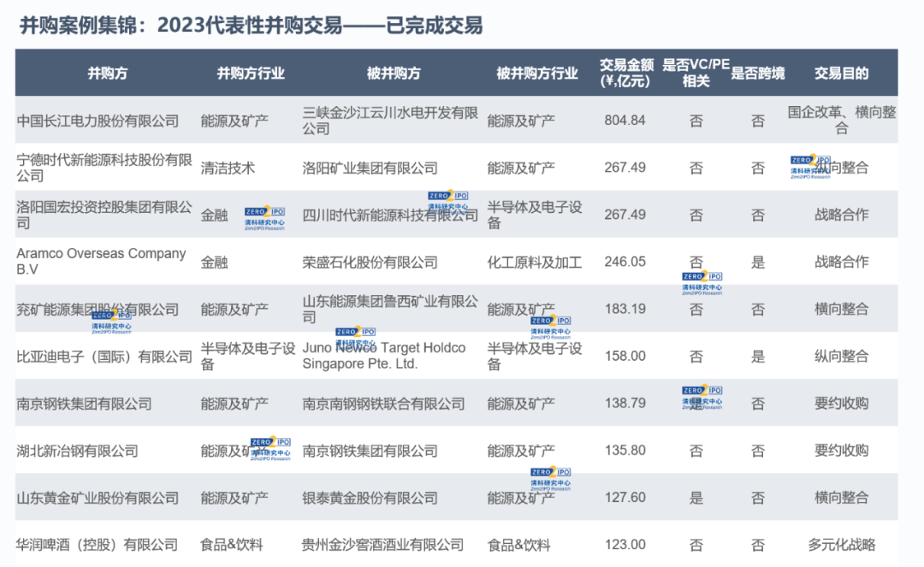Expand the 是否VC/PE相关 header
Screen dimensions: 924x567
(x=696, y=74)
